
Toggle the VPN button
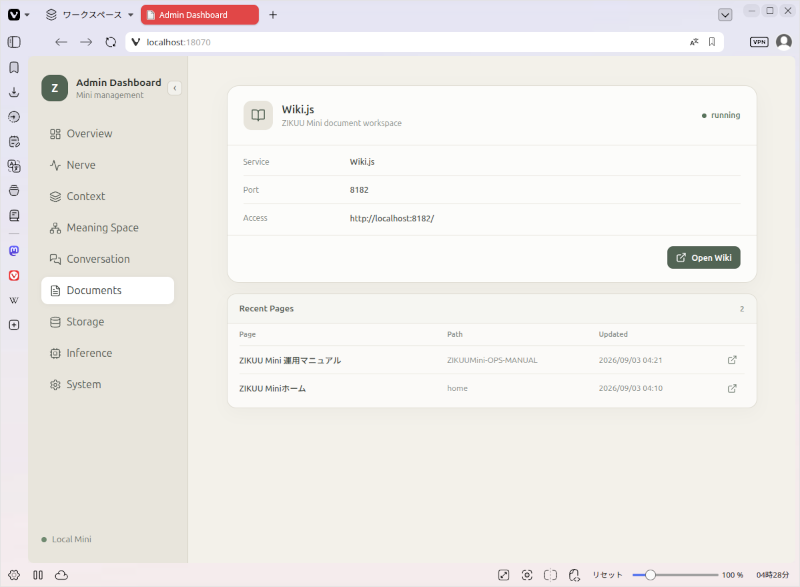(x=759, y=42)
